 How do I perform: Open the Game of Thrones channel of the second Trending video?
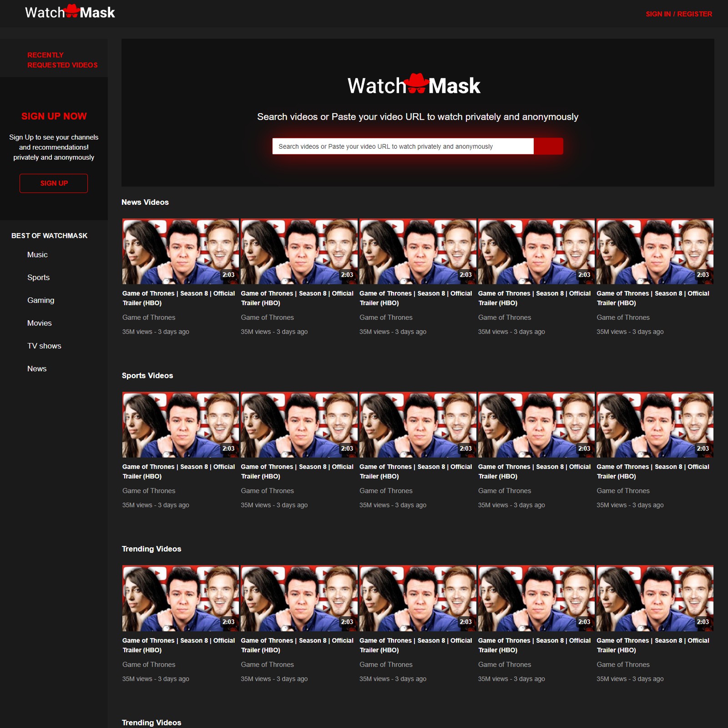tap(268, 665)
